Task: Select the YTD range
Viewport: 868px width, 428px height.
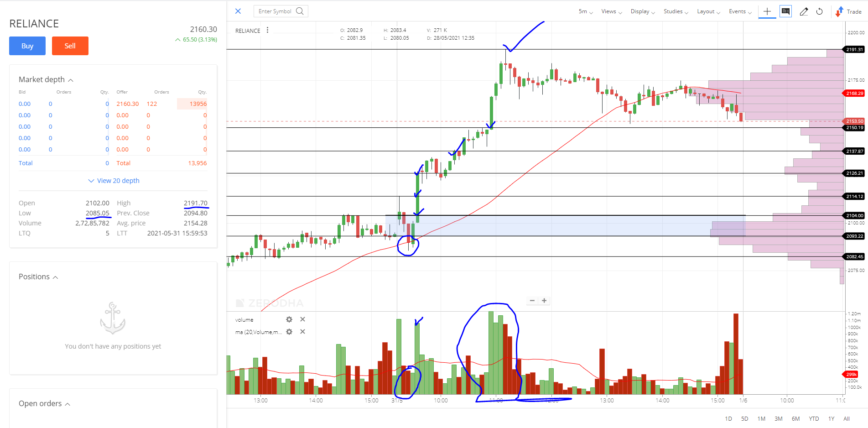Action: click(814, 418)
